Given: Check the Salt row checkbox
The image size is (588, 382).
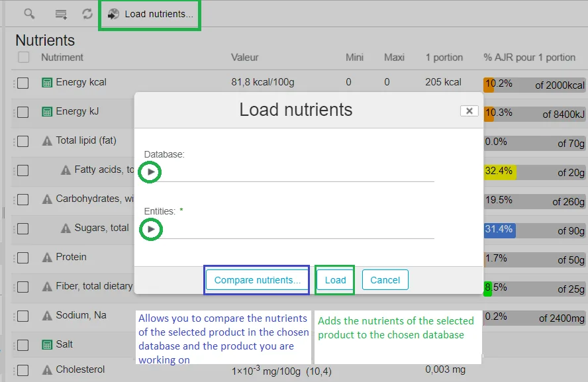Looking at the screenshot, I should coord(23,346).
